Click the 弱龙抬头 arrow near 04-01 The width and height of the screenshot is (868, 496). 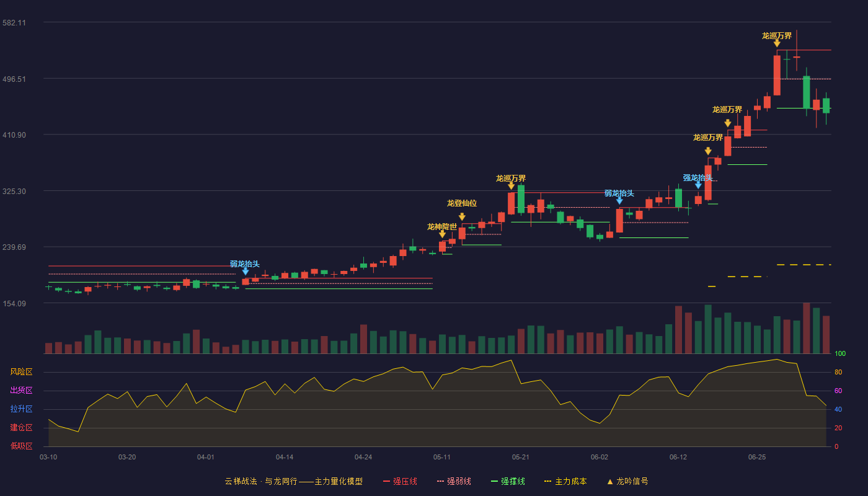(x=246, y=272)
